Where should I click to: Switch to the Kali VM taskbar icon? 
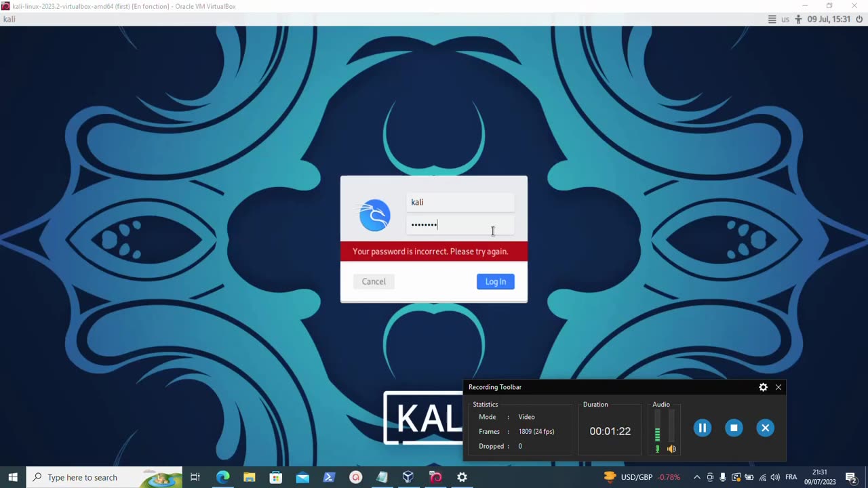tap(435, 477)
